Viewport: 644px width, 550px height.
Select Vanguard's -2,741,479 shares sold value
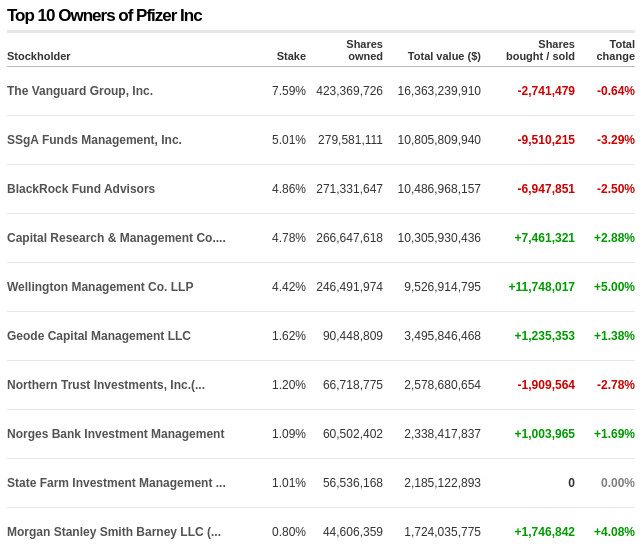(x=546, y=91)
